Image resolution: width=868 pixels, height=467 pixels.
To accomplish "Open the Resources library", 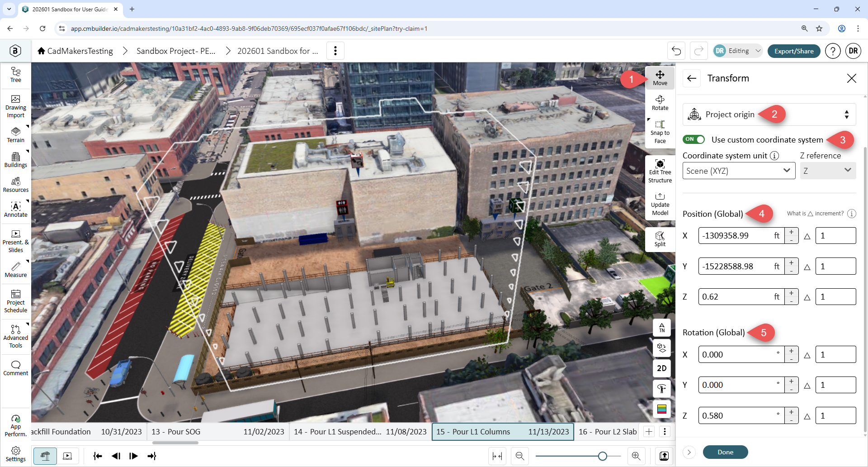I will pyautogui.click(x=16, y=185).
